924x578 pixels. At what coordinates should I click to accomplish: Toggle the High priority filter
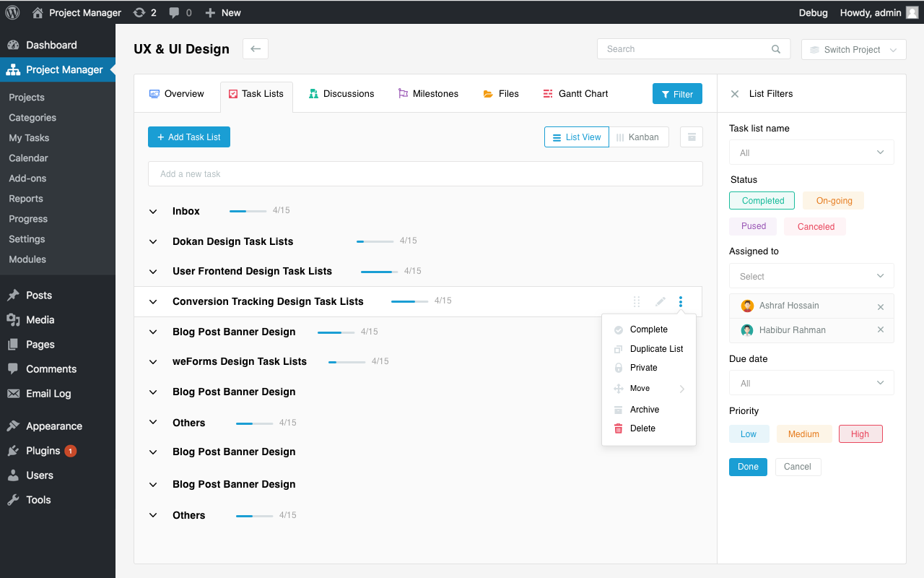coord(860,433)
